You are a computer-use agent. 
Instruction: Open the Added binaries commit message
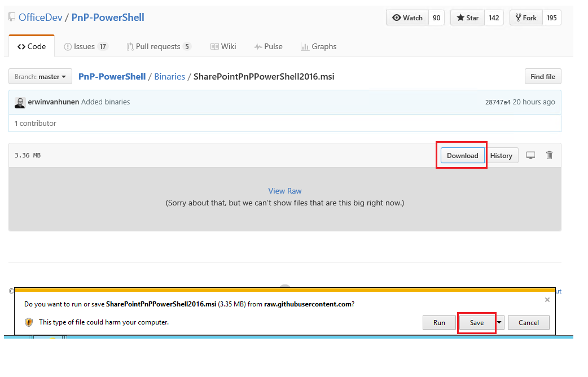106,102
